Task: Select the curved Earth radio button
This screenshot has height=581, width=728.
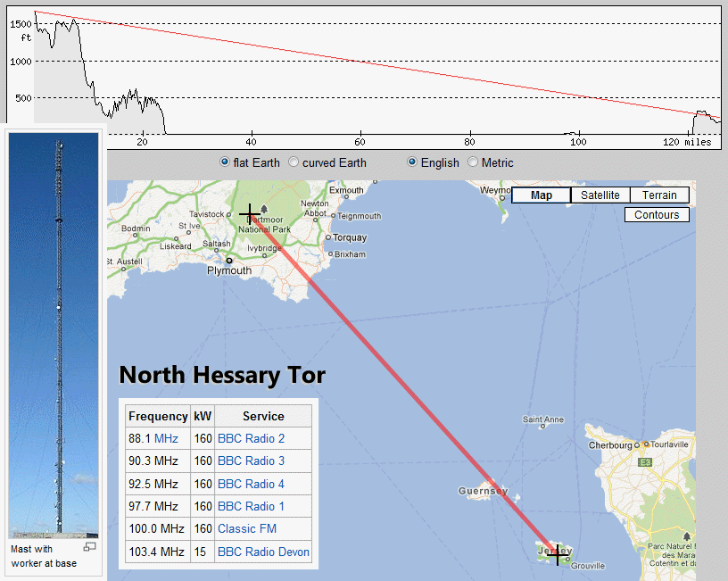Action: [x=294, y=162]
